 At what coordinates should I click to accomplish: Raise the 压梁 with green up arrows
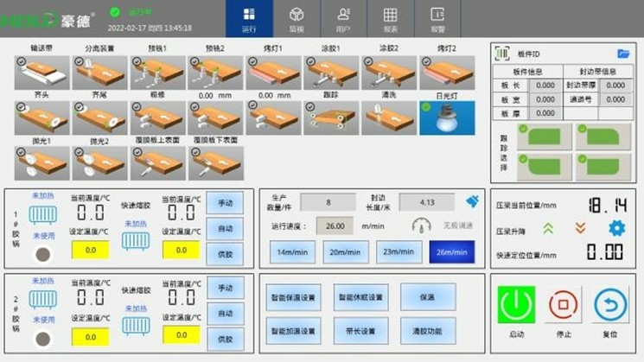(x=548, y=229)
